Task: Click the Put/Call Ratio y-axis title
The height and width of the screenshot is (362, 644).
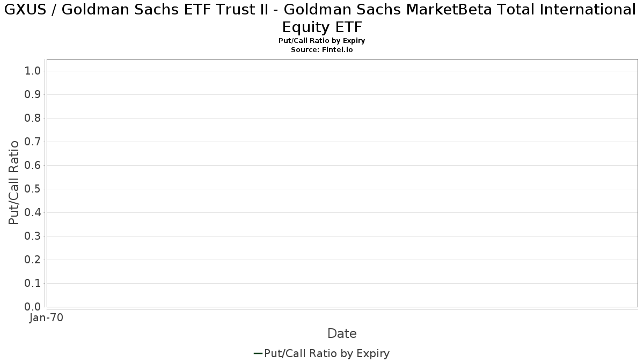Action: (14, 182)
